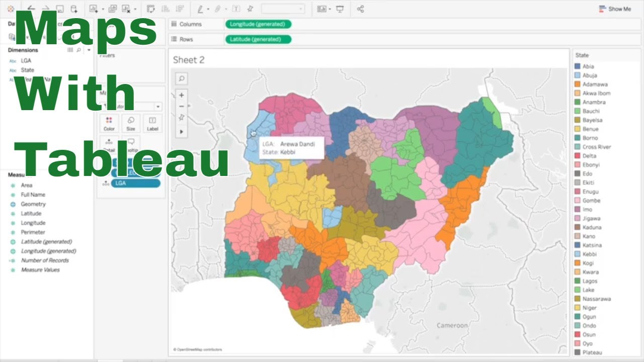Click the Latitude (generated) pill on Rows

tap(259, 39)
